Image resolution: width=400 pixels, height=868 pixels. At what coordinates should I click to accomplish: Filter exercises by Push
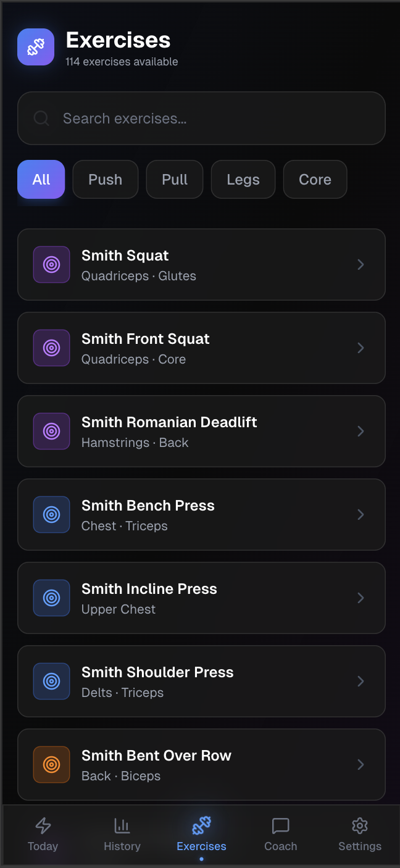(x=106, y=180)
